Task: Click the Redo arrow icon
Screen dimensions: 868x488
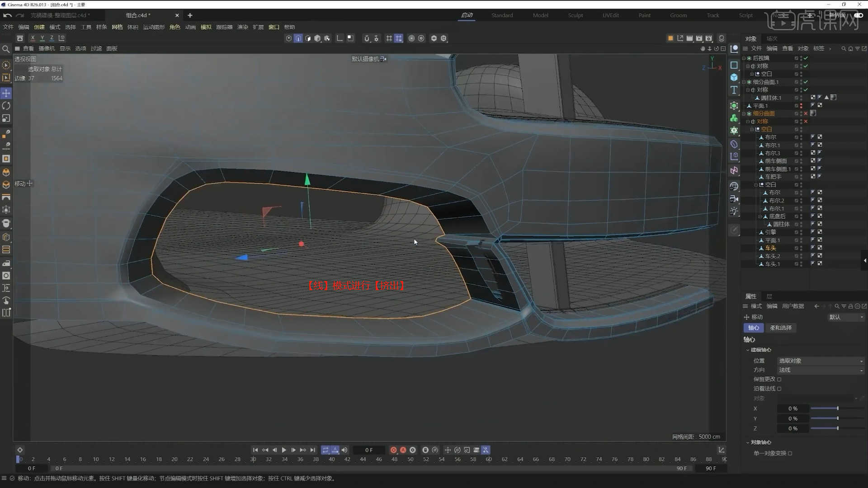Action: tap(20, 15)
